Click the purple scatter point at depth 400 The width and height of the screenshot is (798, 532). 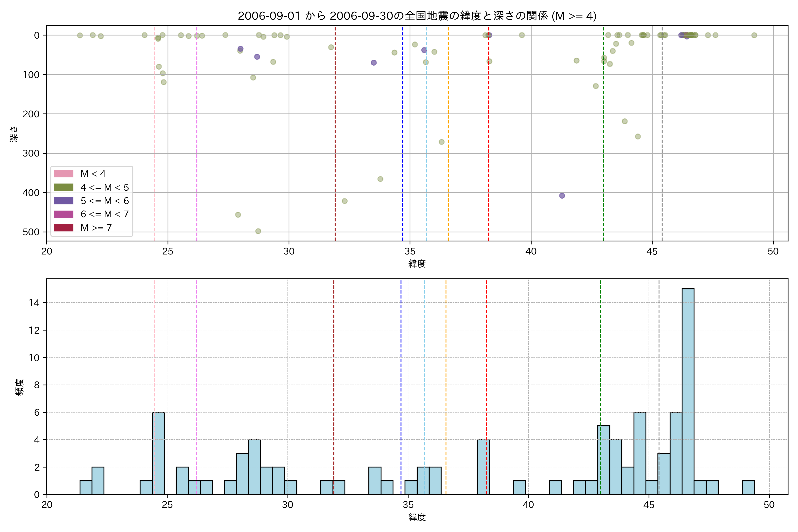pyautogui.click(x=562, y=196)
